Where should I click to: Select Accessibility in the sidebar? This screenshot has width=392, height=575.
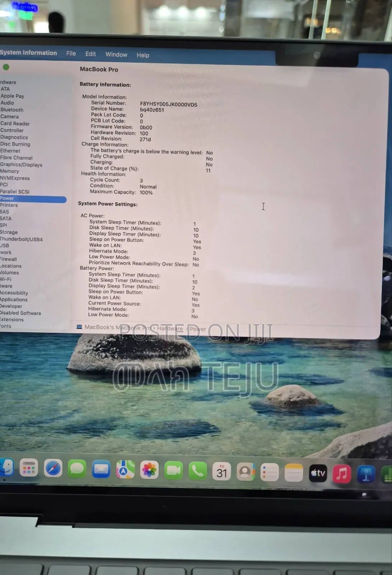tap(14, 293)
